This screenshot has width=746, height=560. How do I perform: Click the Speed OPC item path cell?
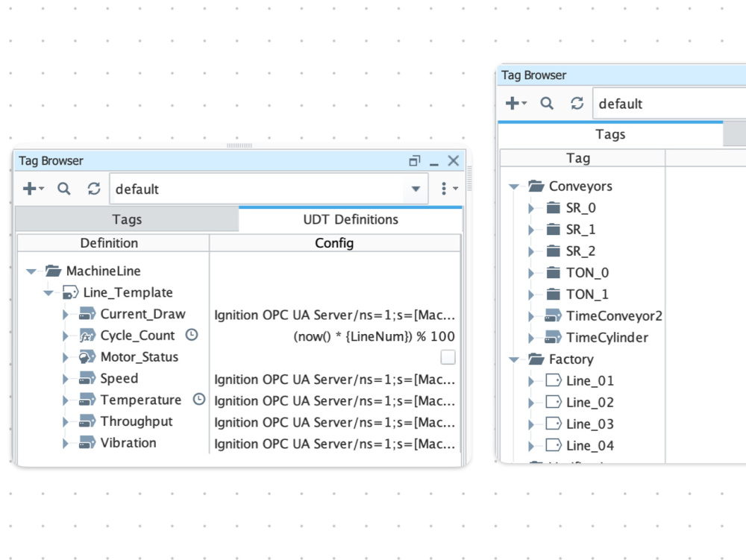point(334,380)
